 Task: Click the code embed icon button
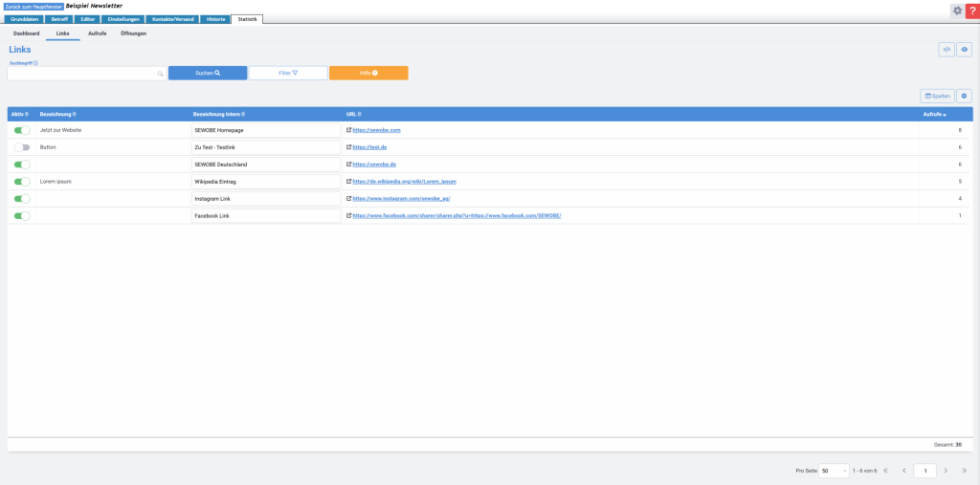point(947,50)
